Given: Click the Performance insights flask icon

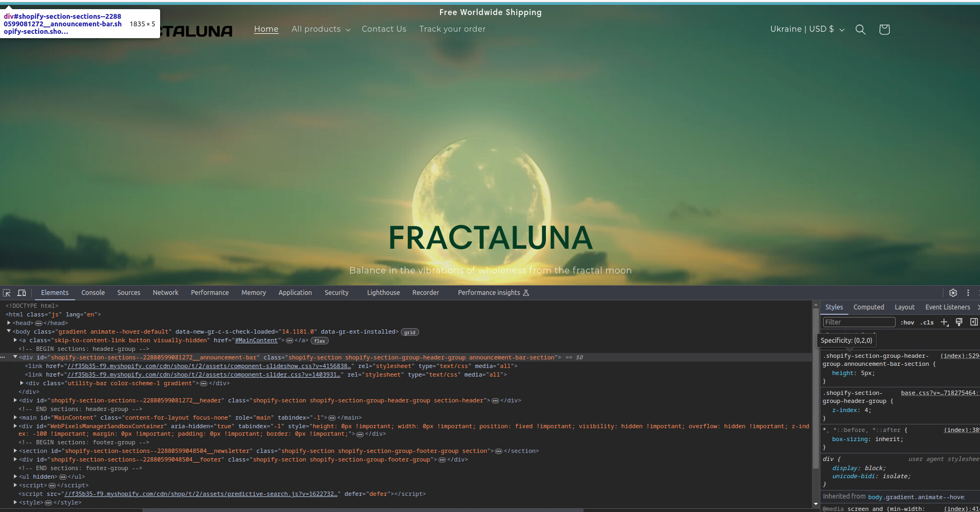Looking at the screenshot, I should (526, 293).
